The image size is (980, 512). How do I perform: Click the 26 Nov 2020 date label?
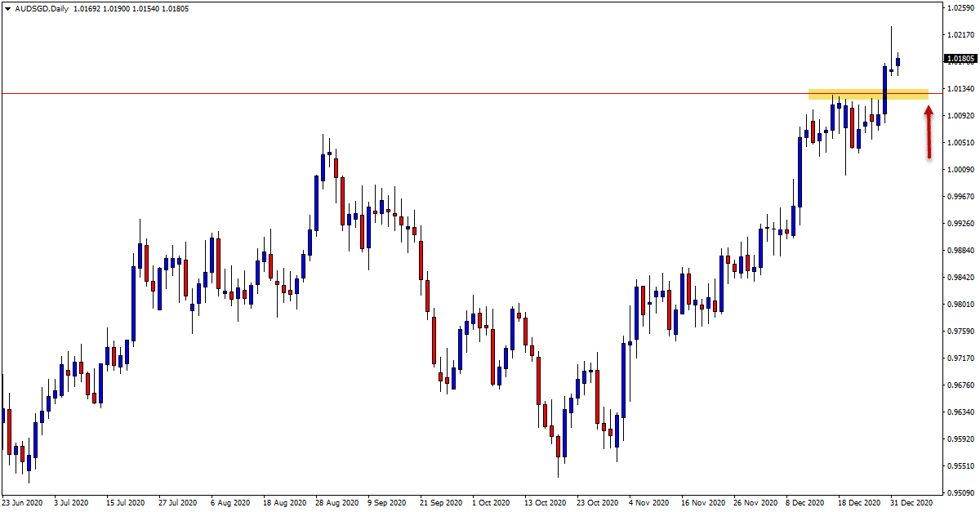pos(755,503)
